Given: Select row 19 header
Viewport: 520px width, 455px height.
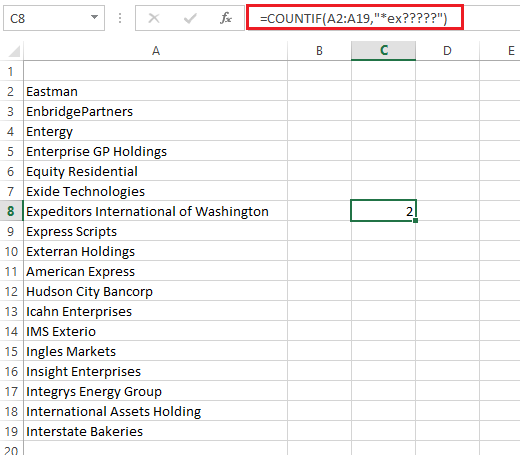Looking at the screenshot, I should pos(11,431).
